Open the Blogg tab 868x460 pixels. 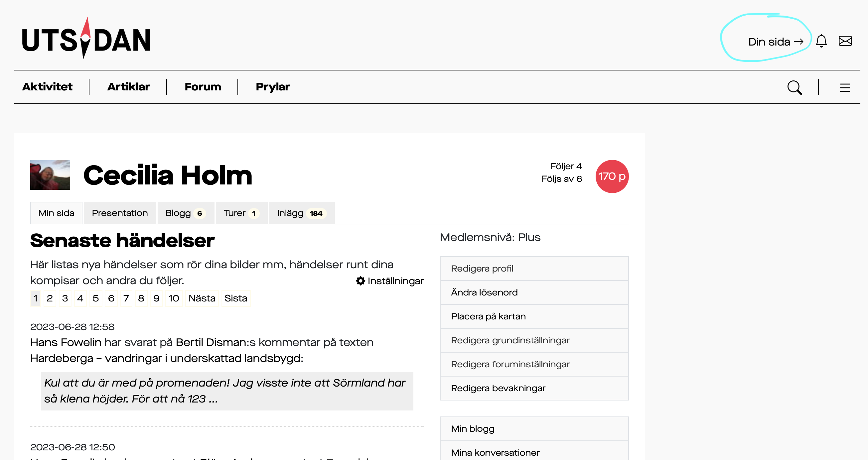pyautogui.click(x=185, y=213)
